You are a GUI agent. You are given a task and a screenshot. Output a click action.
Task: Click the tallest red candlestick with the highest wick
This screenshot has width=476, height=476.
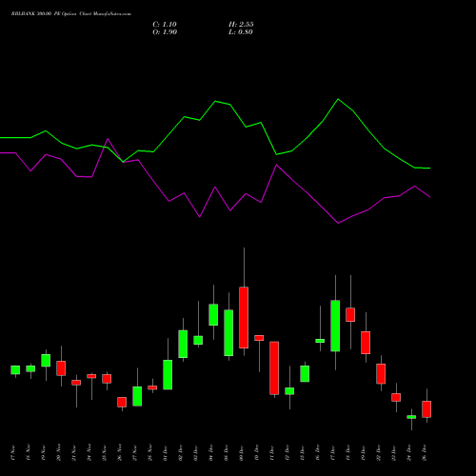pos(244,317)
